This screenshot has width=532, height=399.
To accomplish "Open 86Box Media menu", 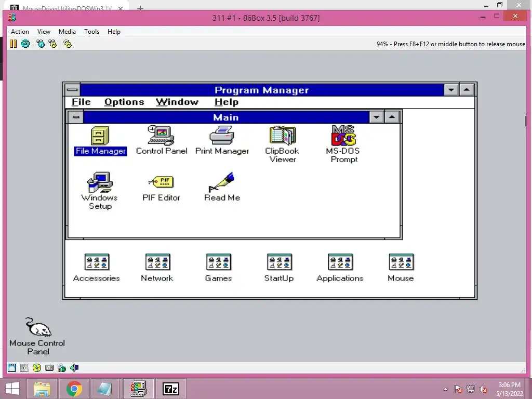I will [x=67, y=32].
